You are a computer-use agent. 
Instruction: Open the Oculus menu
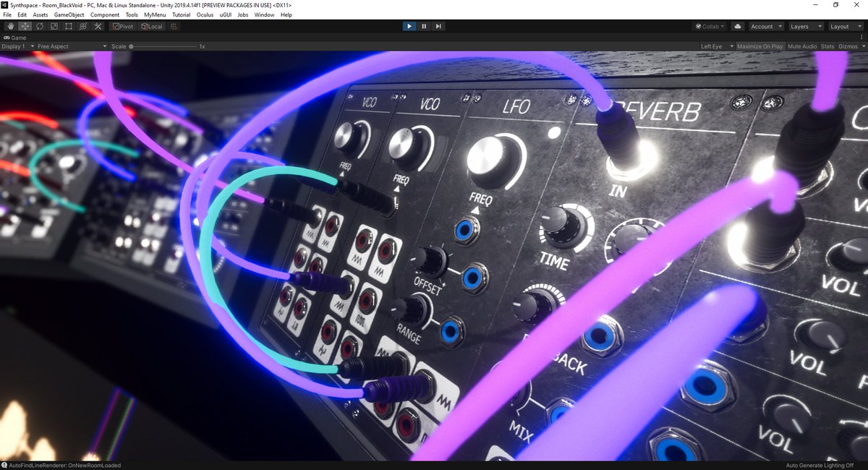(205, 14)
